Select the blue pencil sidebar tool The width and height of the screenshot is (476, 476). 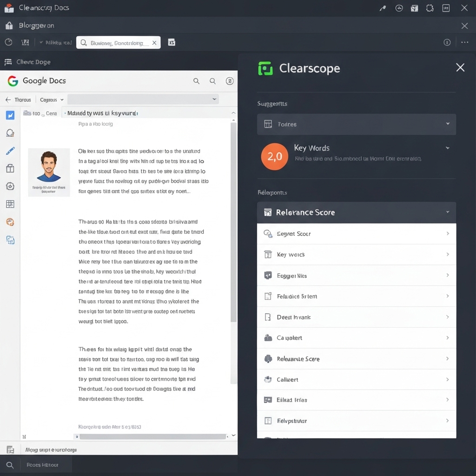click(x=10, y=151)
